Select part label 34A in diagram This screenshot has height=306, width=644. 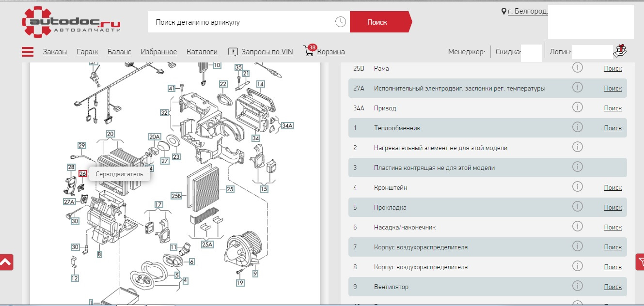pos(287,125)
